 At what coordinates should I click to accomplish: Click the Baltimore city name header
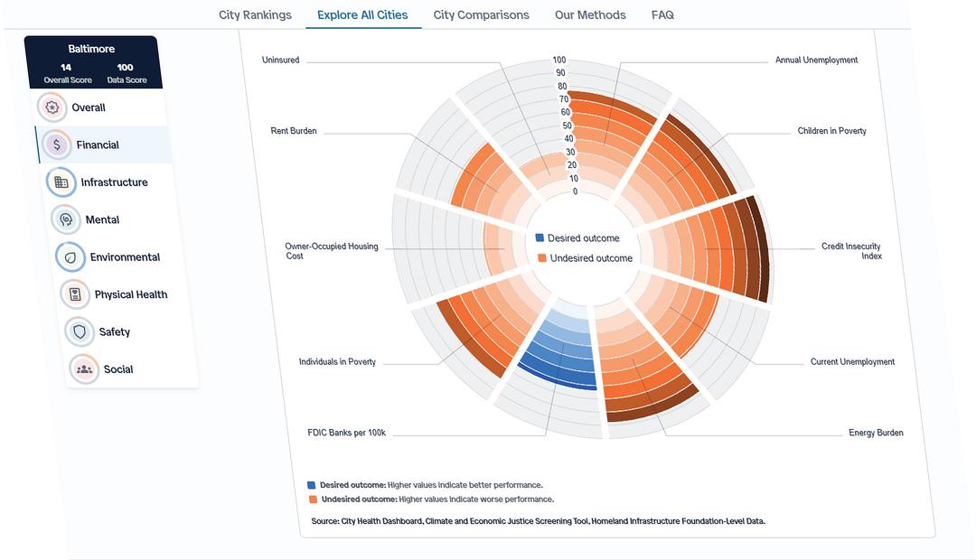pyautogui.click(x=91, y=49)
